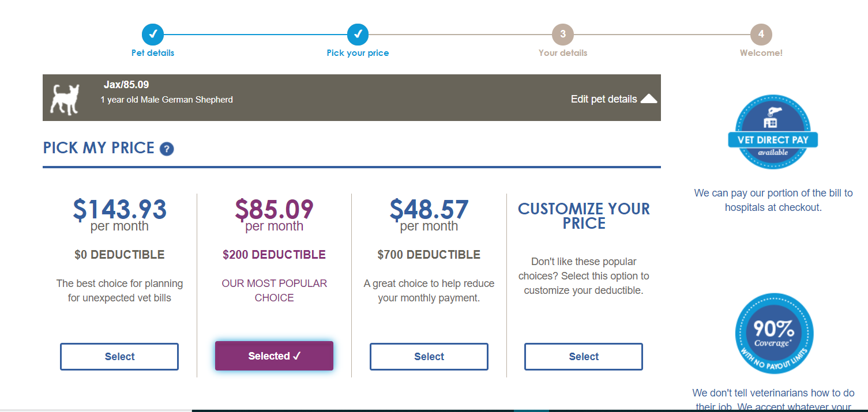Click the Pick My Price help icon
Screen dimensions: 868x412
(x=167, y=149)
